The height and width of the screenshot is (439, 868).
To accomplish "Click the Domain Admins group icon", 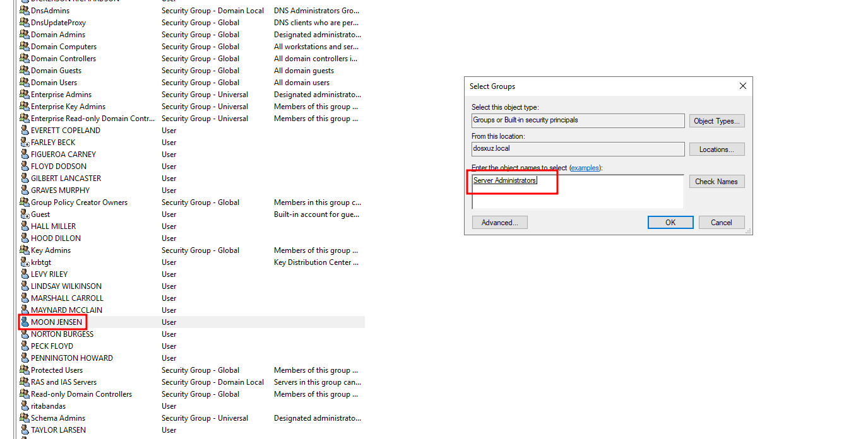I will pyautogui.click(x=25, y=35).
